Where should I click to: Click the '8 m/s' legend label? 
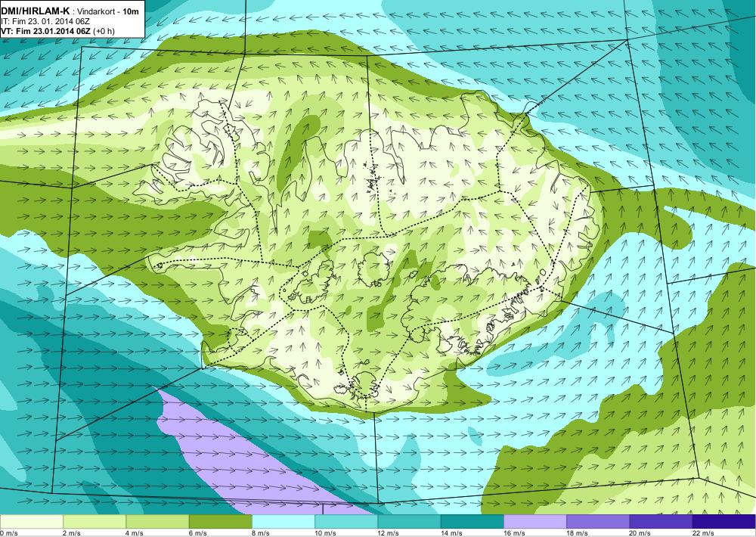[x=261, y=533]
